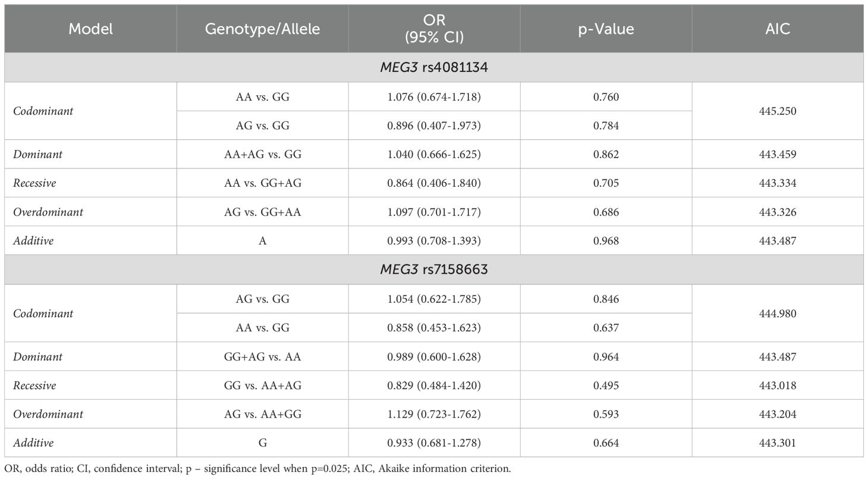The height and width of the screenshot is (479, 868).
Task: Click the Model column header
Action: tap(90, 29)
